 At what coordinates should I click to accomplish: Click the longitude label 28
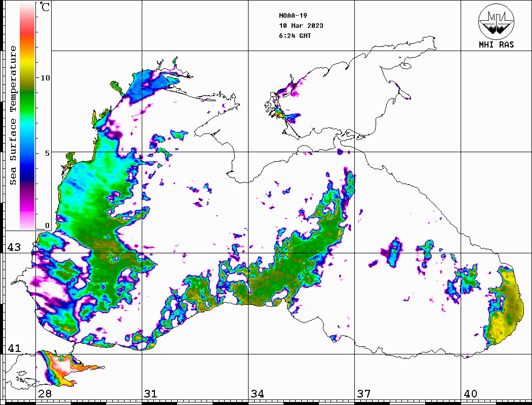point(45,394)
